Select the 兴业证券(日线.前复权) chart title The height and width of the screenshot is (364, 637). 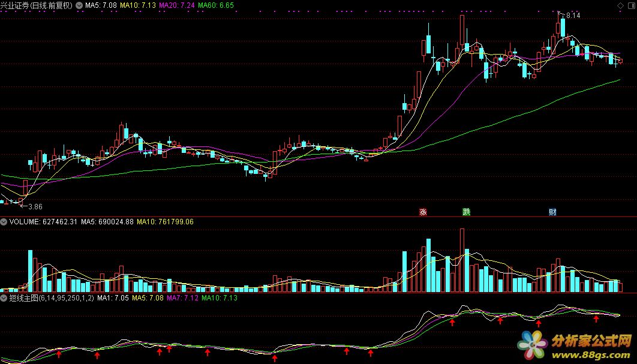pos(37,5)
